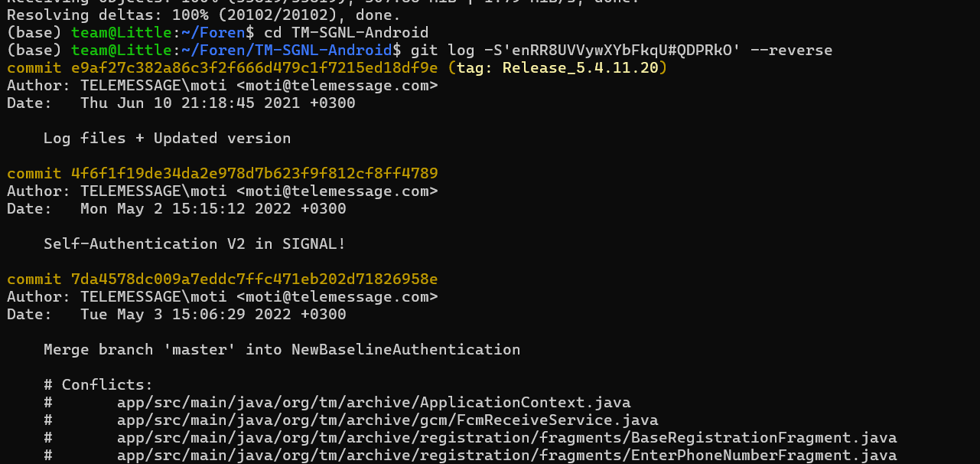
Task: Click the email in the second Author line
Action: tap(337, 191)
